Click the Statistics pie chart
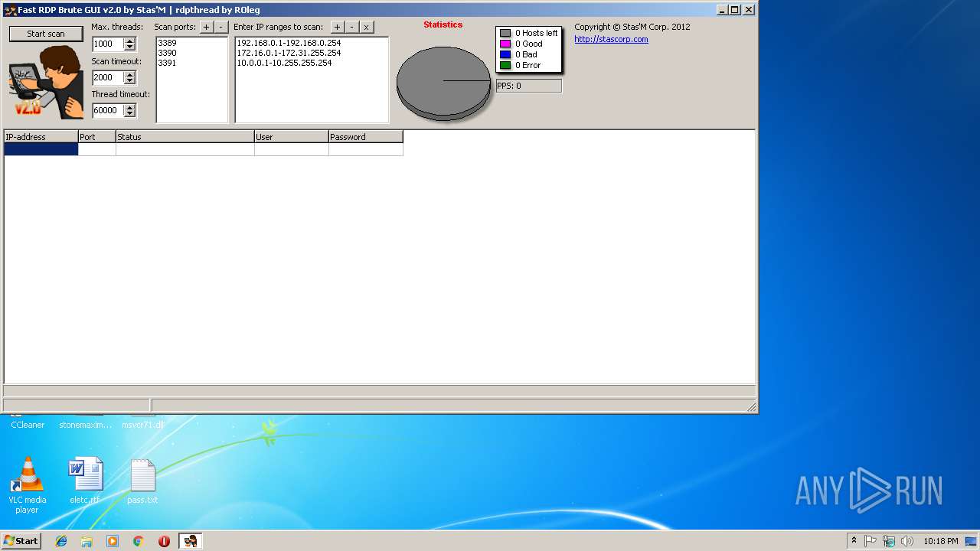Image resolution: width=980 pixels, height=551 pixels. 443,83
